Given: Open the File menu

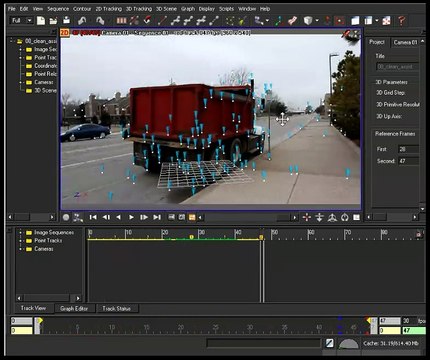Looking at the screenshot, I should pyautogui.click(x=12, y=9).
